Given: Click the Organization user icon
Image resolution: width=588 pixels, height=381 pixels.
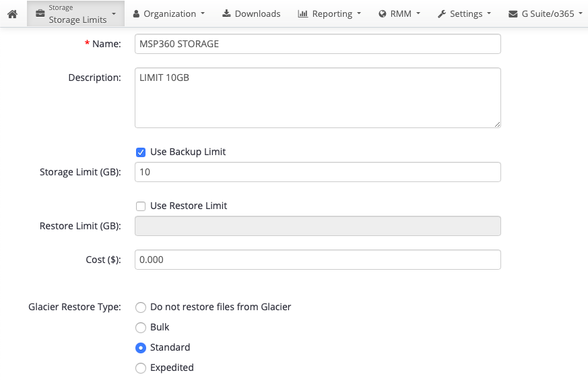Looking at the screenshot, I should coord(137,14).
